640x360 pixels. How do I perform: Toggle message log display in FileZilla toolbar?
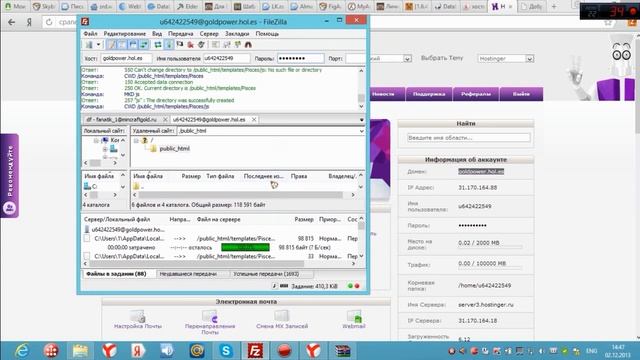tap(111, 44)
